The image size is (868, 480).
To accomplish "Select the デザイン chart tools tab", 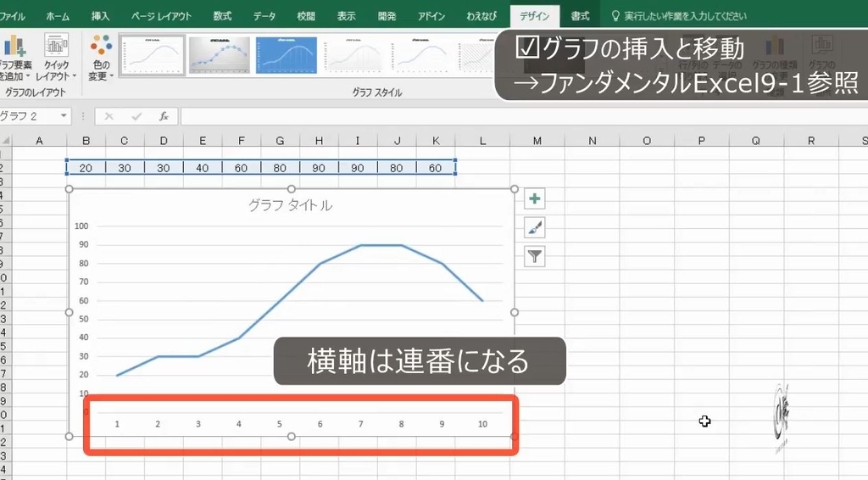I will [534, 16].
